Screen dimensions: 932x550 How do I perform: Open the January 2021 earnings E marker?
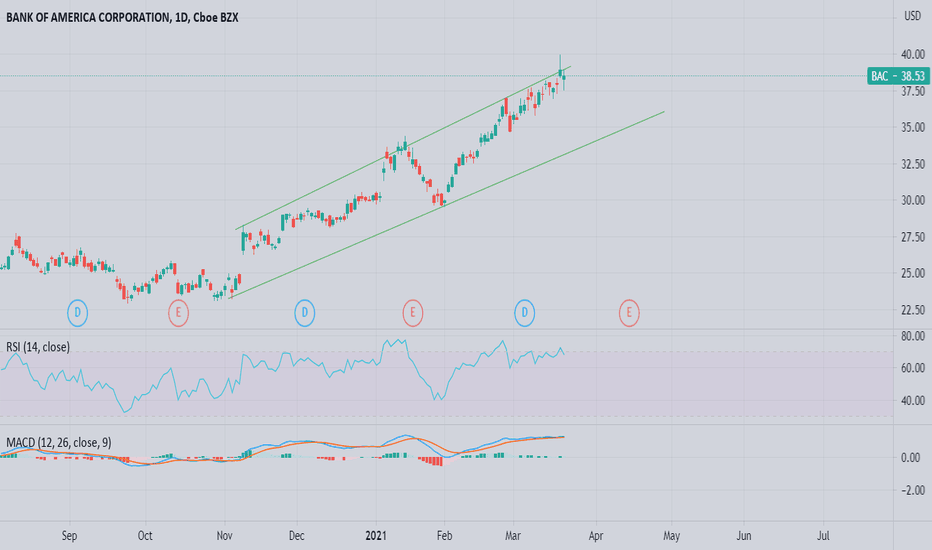point(413,313)
